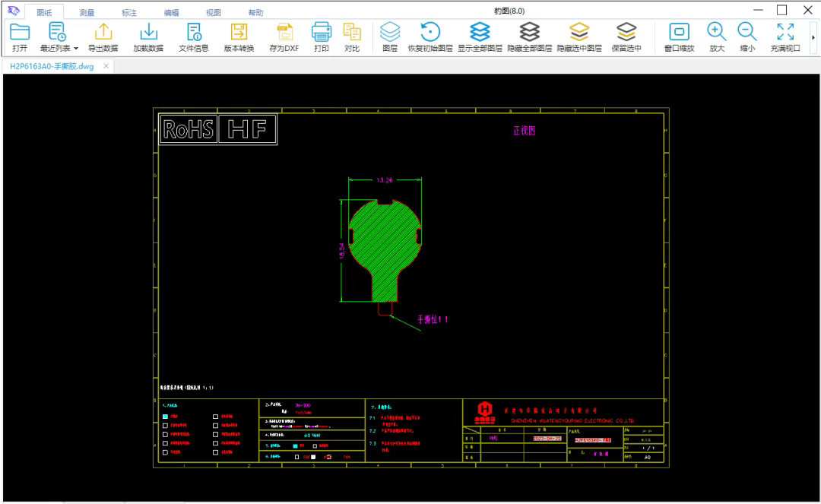Click the HF mark in drawing

tap(246, 128)
